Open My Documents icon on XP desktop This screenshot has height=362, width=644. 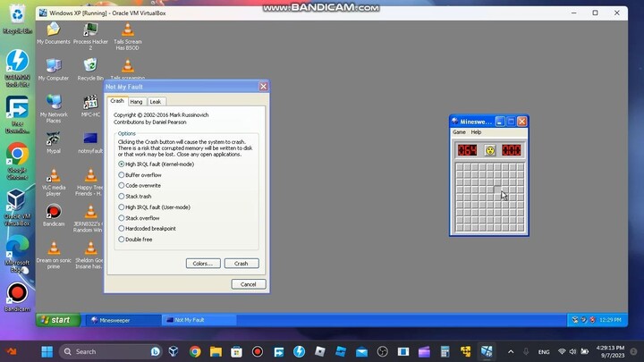(x=54, y=33)
